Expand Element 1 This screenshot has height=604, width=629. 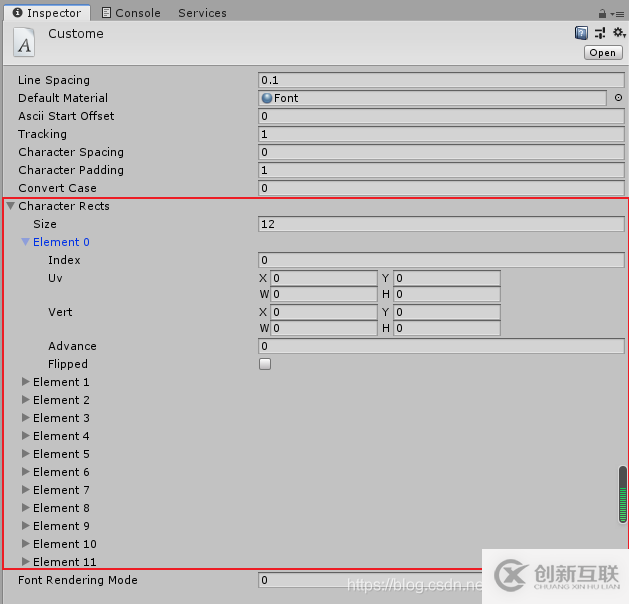(x=25, y=381)
